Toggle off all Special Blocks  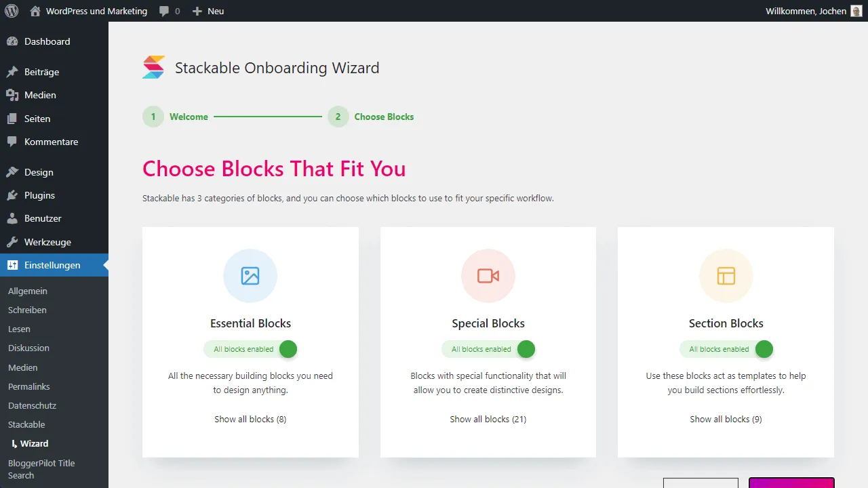pos(488,349)
